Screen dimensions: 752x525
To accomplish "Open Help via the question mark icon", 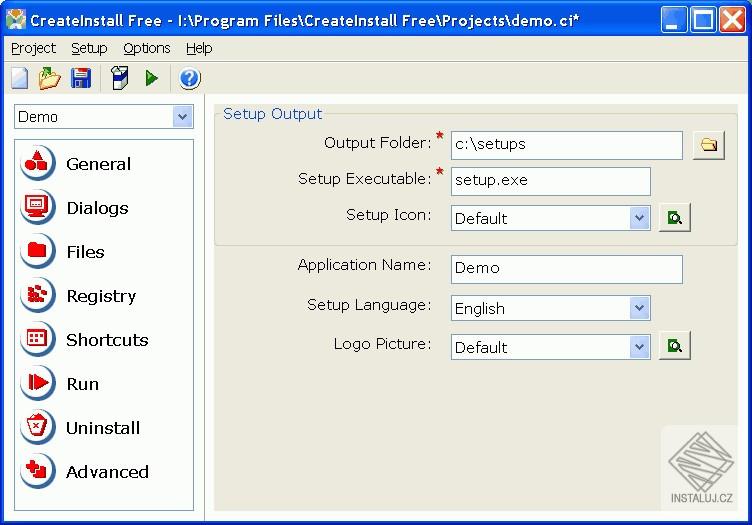I will click(x=190, y=78).
